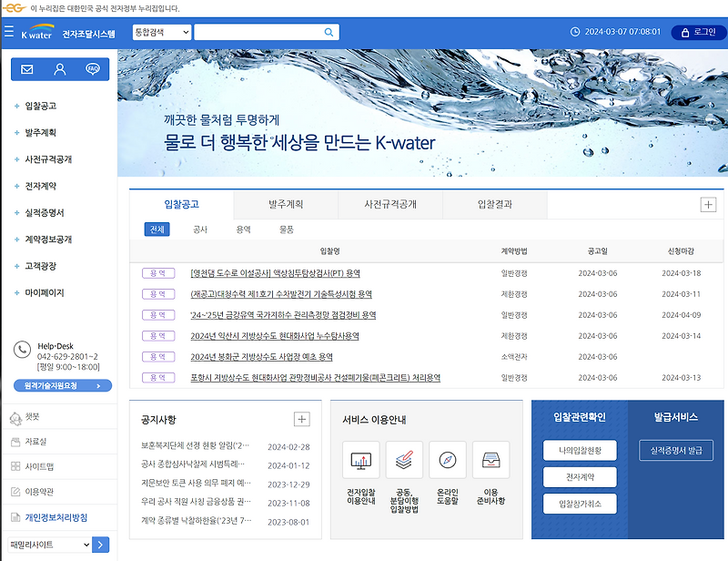Open the 챗봇 chatbot assistant
Image resolution: width=728 pixels, height=561 pixels.
pyautogui.click(x=39, y=418)
